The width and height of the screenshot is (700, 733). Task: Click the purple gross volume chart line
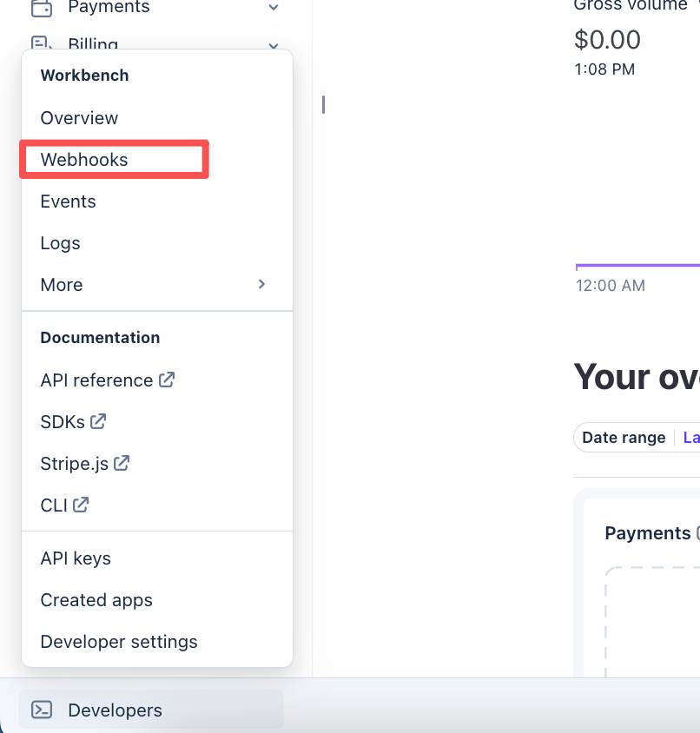point(638,266)
